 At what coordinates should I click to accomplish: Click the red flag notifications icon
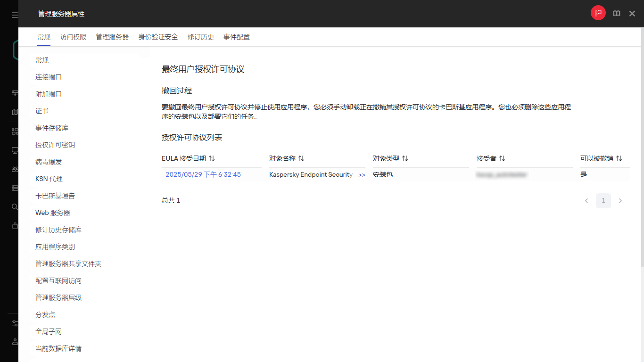coord(598,13)
